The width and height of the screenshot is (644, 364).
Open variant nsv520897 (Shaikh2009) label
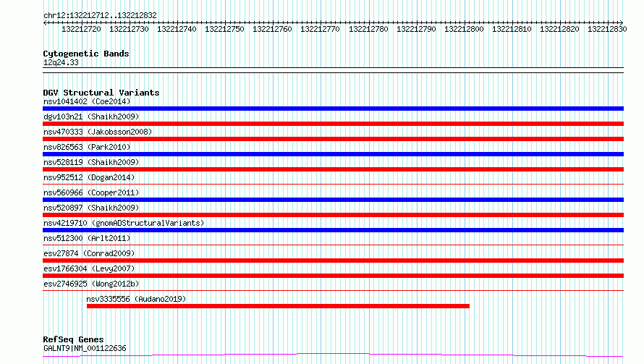pyautogui.click(x=91, y=208)
